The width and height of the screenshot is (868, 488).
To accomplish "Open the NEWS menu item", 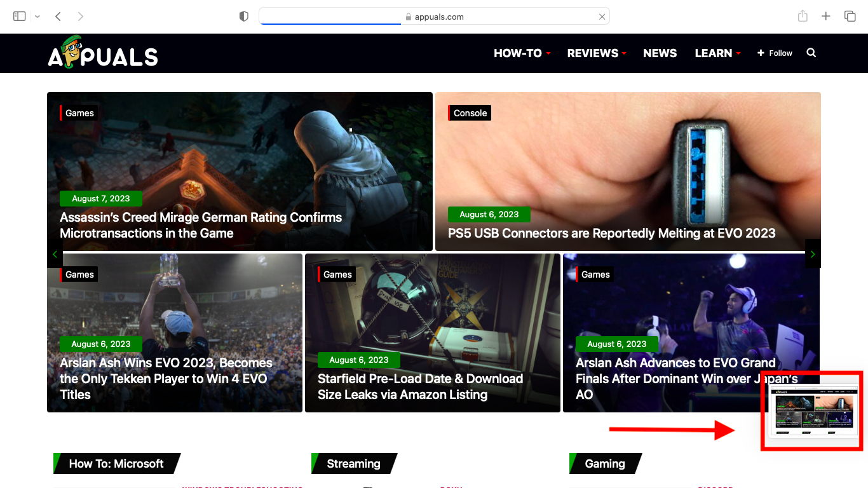I will (x=660, y=53).
